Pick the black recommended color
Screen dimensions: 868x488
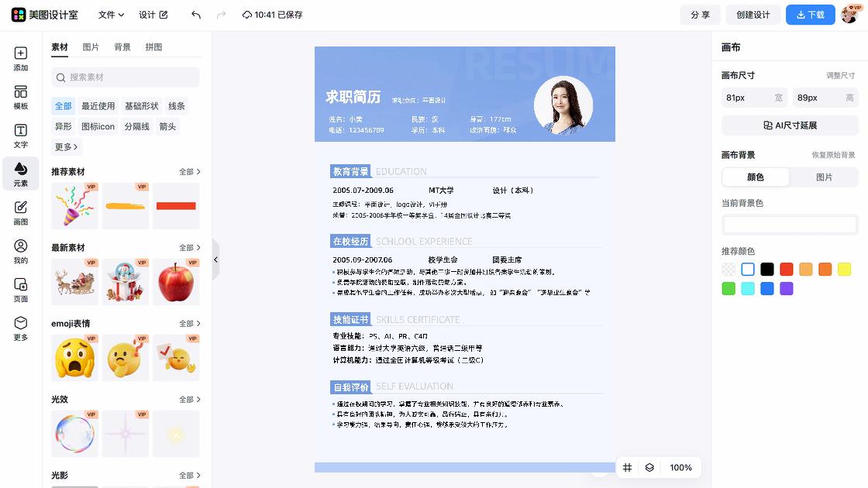coord(766,270)
